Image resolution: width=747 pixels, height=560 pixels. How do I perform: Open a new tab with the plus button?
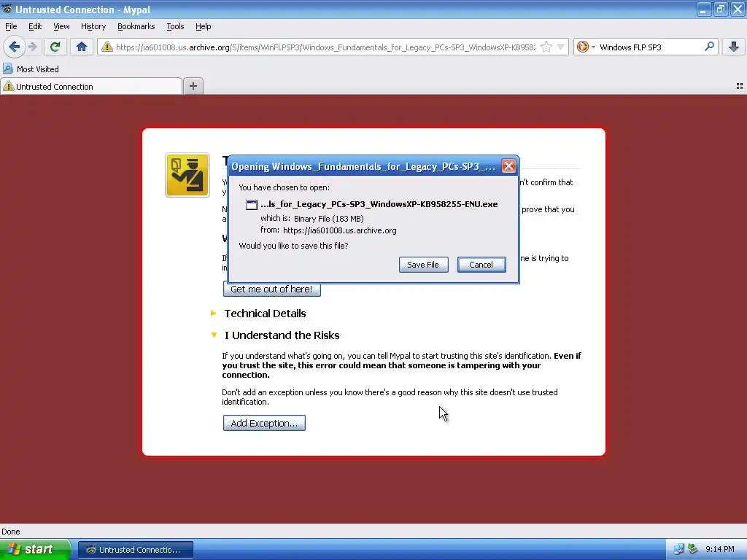(x=193, y=86)
